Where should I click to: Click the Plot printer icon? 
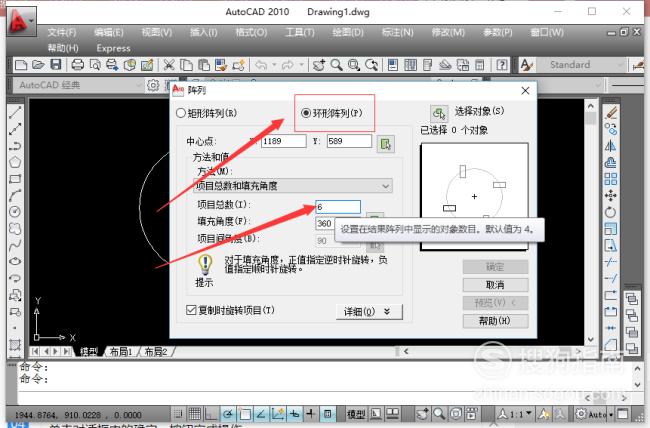(x=78, y=65)
